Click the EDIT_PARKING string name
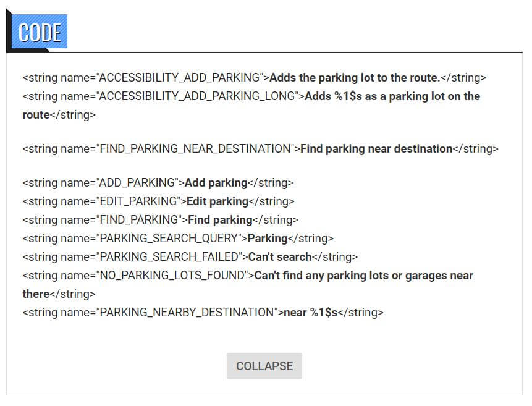Screen dimensions: 532x406 (137, 201)
